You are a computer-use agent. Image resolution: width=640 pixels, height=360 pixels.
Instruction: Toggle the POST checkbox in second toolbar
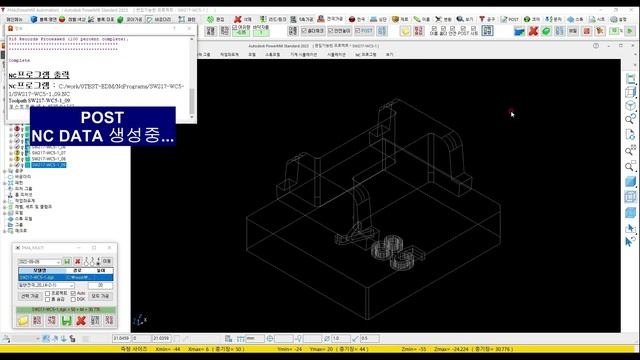click(x=357, y=31)
